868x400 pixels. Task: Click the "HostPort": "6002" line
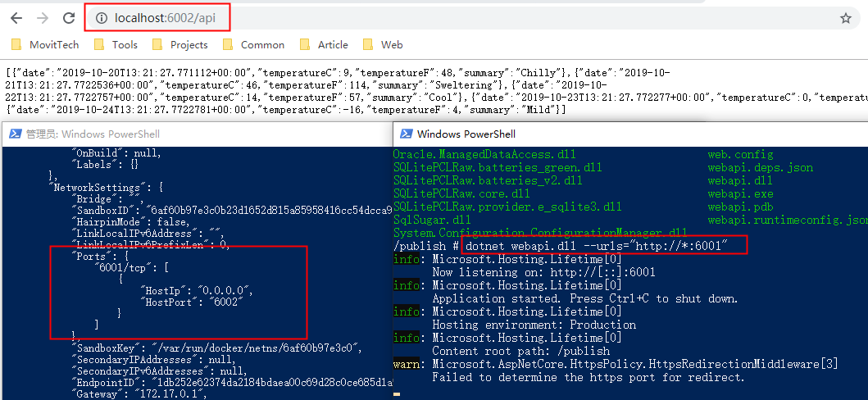(x=192, y=302)
